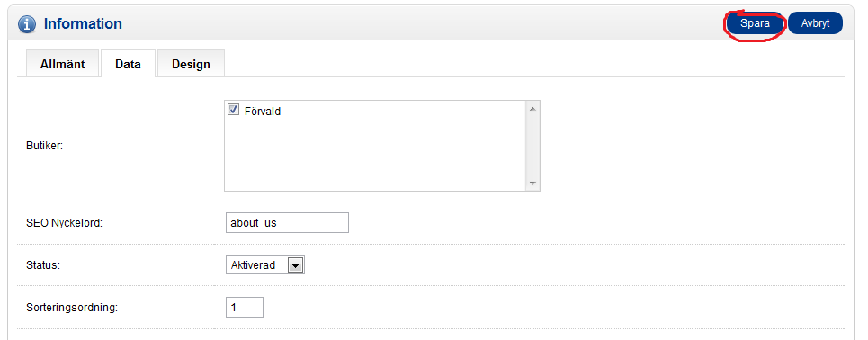Click the Butiker list scrollbar track
The width and height of the screenshot is (868, 340).
coord(532,146)
